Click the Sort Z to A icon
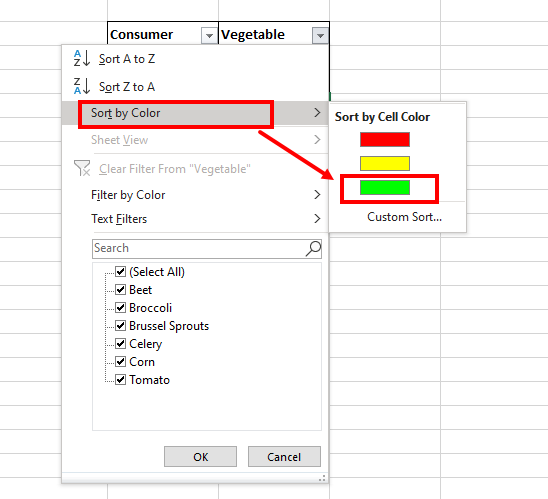 coord(82,86)
